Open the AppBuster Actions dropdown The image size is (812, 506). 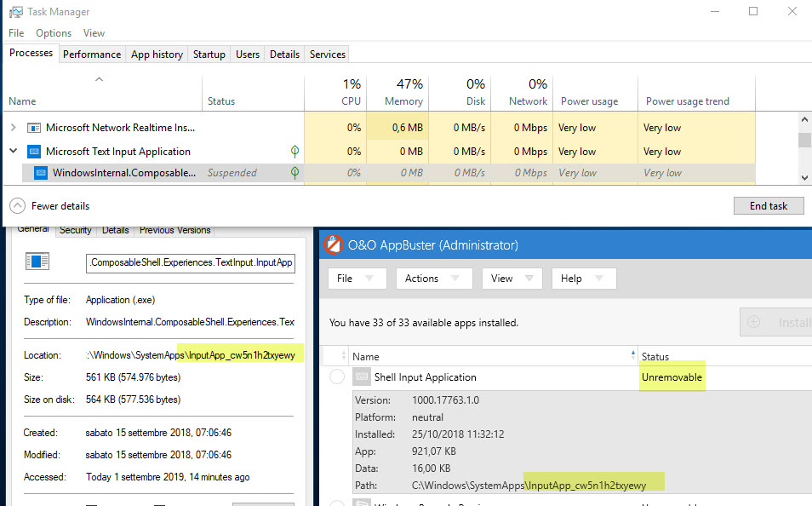(x=434, y=279)
